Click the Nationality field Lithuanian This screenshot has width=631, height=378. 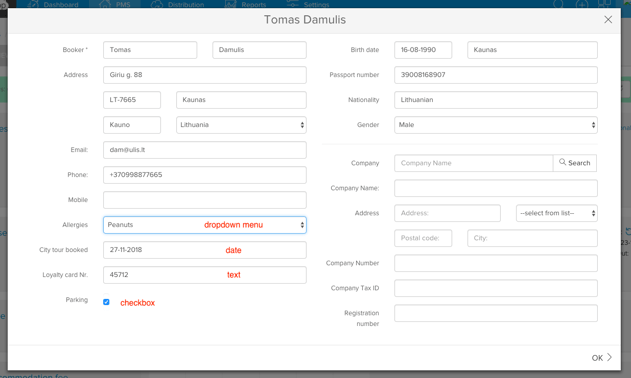coord(496,100)
